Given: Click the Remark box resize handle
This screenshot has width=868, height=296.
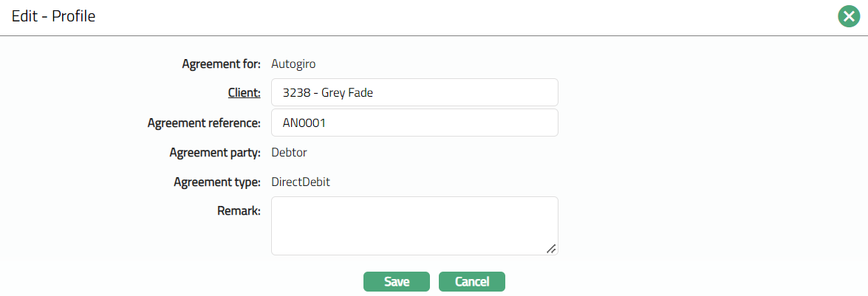Looking at the screenshot, I should [x=551, y=249].
